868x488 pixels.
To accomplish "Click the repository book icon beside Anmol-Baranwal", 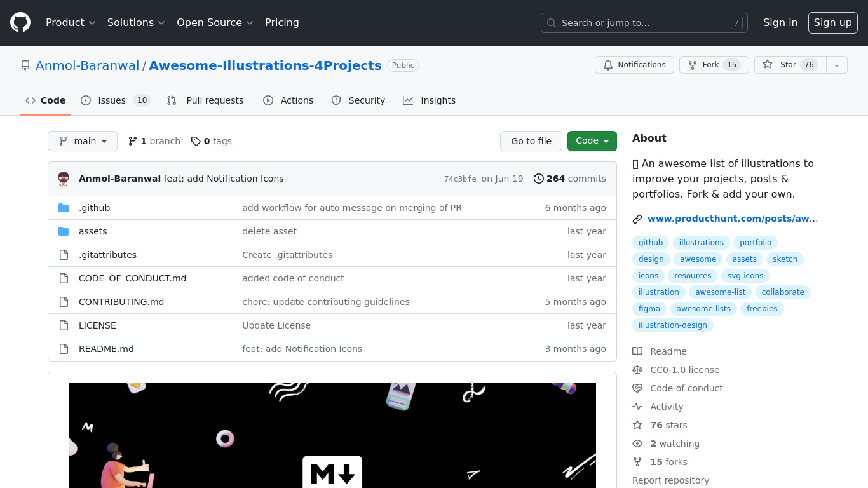I will tap(25, 65).
